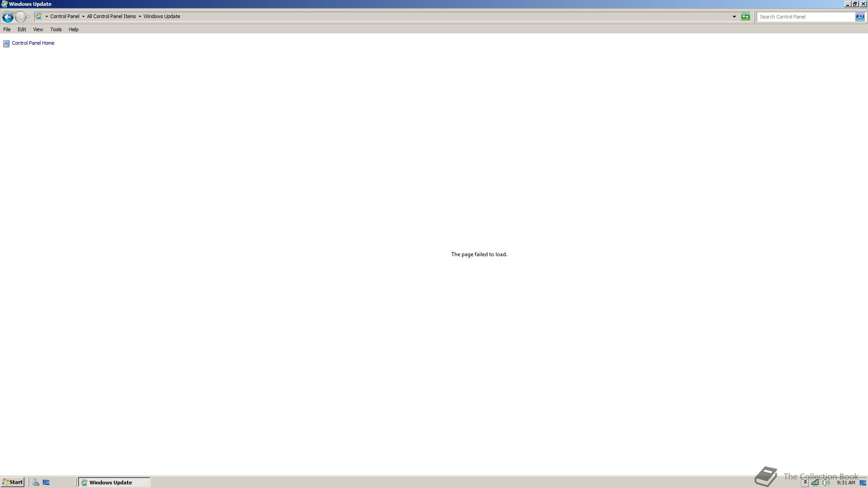This screenshot has width=868, height=488.
Task: Click the blue screen Quick Launch icon
Action: pyautogui.click(x=46, y=482)
